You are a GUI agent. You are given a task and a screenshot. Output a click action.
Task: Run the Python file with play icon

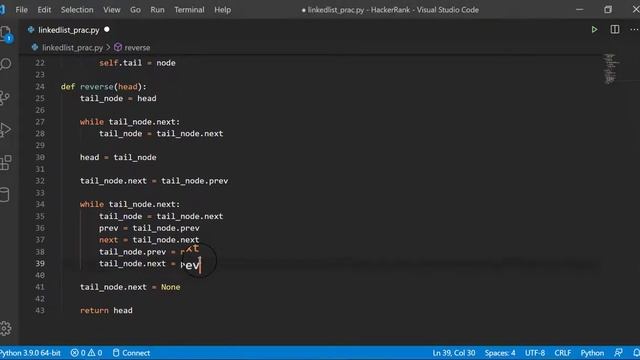pyautogui.click(x=594, y=29)
